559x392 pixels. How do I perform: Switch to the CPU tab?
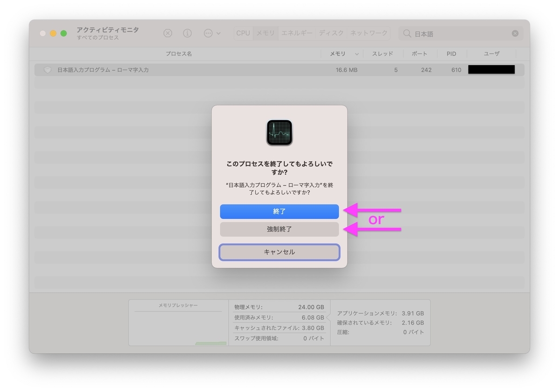click(x=243, y=33)
